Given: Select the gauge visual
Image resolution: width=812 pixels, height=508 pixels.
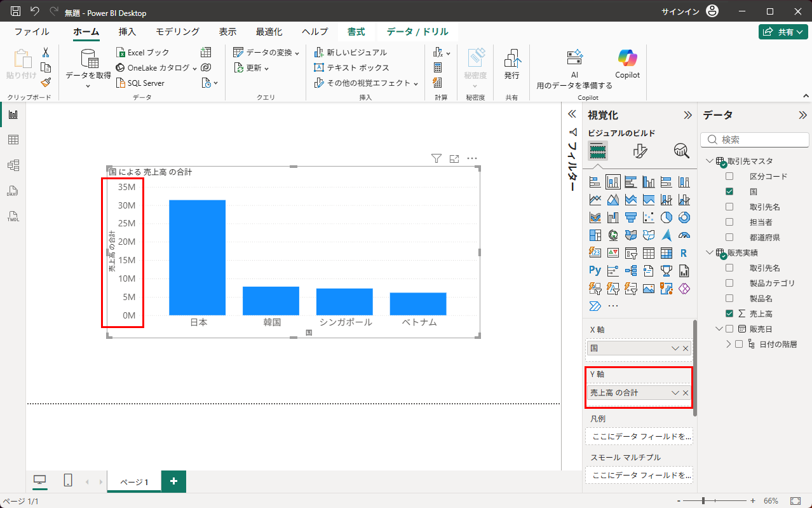Looking at the screenshot, I should 684,235.
